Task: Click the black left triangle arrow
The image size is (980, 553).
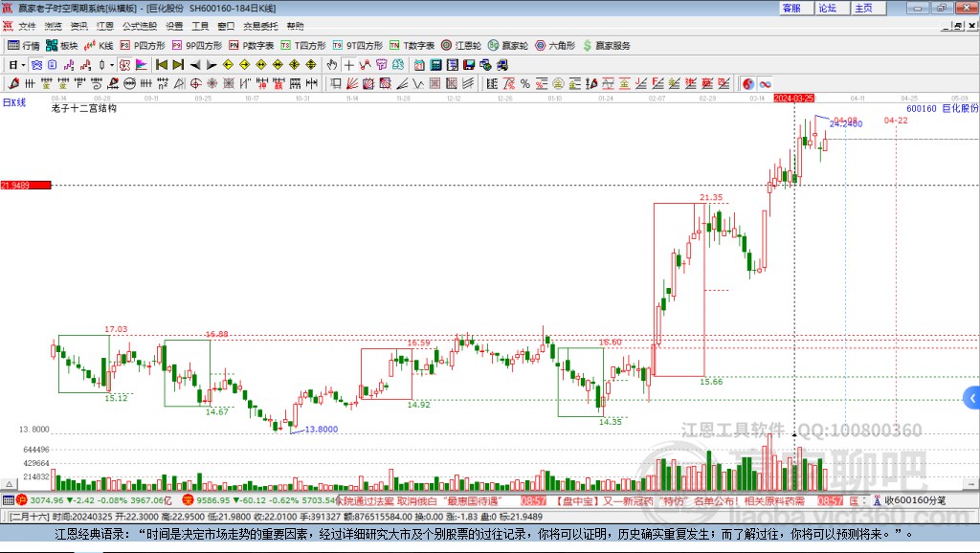Action: coord(195,65)
